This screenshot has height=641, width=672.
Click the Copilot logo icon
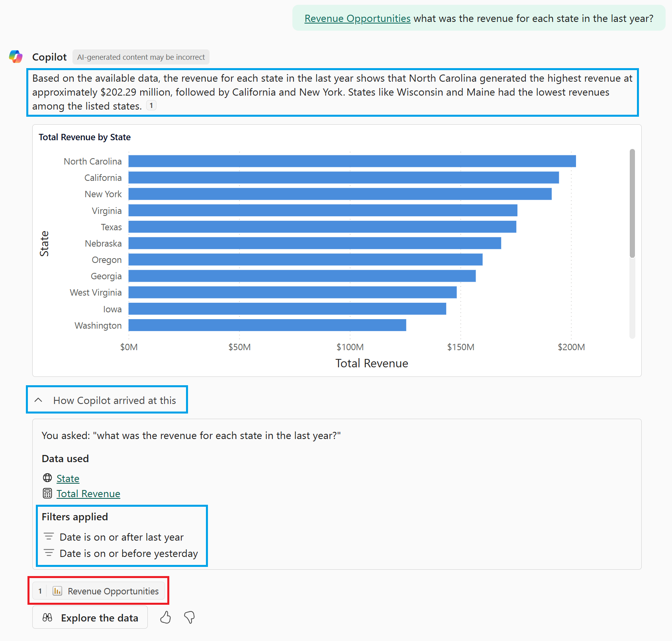coord(16,57)
